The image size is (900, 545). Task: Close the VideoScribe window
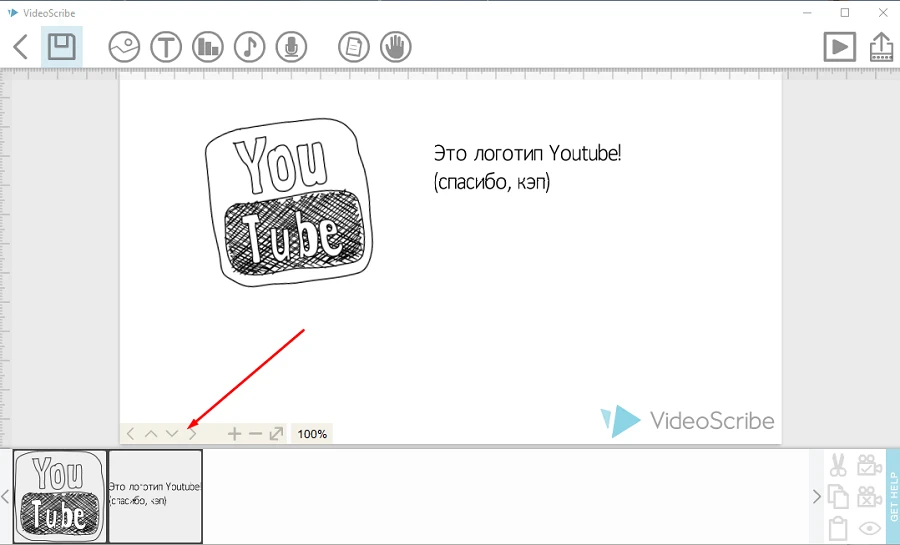tap(883, 13)
